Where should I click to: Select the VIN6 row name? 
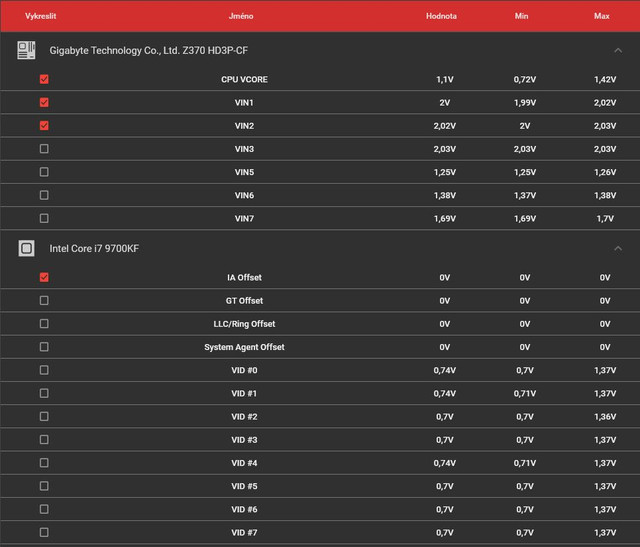tap(244, 196)
